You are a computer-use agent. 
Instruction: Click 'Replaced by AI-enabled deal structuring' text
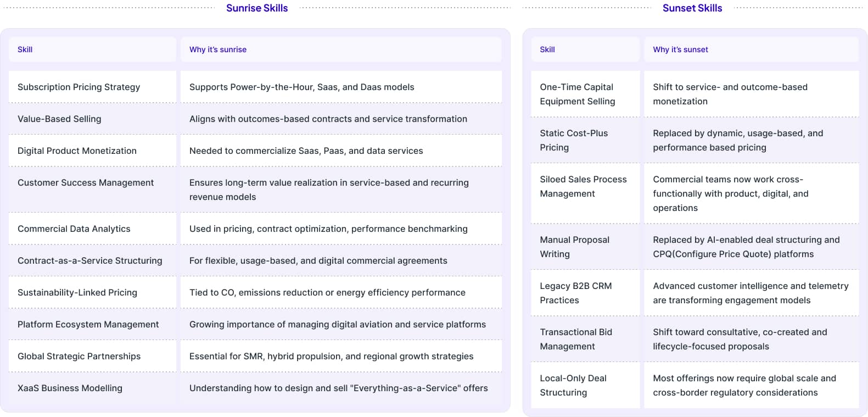pyautogui.click(x=746, y=247)
